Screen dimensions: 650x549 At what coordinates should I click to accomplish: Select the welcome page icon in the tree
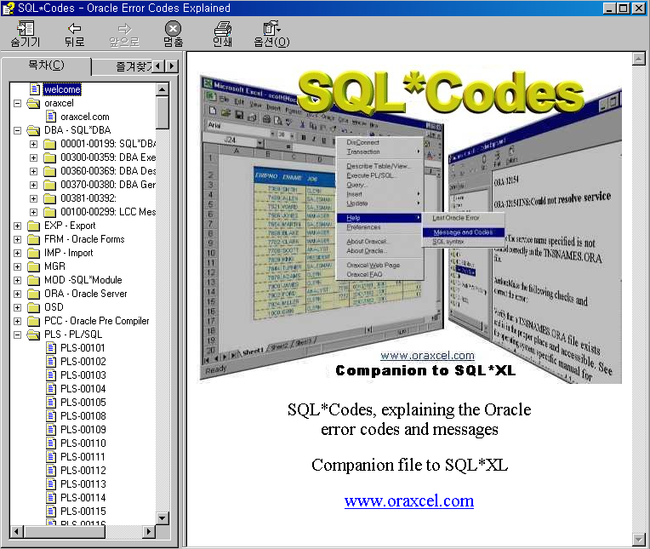coord(35,89)
